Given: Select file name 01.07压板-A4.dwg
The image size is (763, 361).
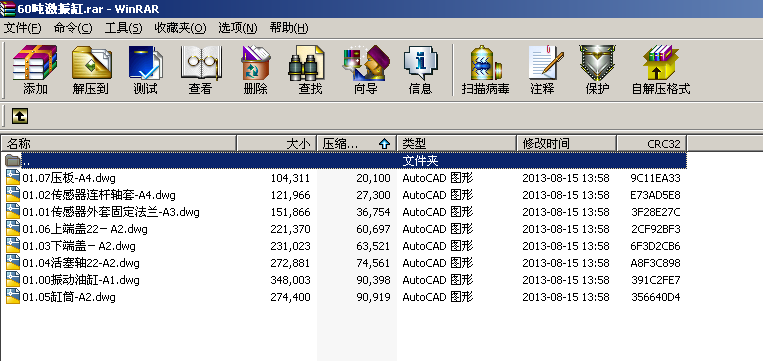Looking at the screenshot, I should point(69,178).
